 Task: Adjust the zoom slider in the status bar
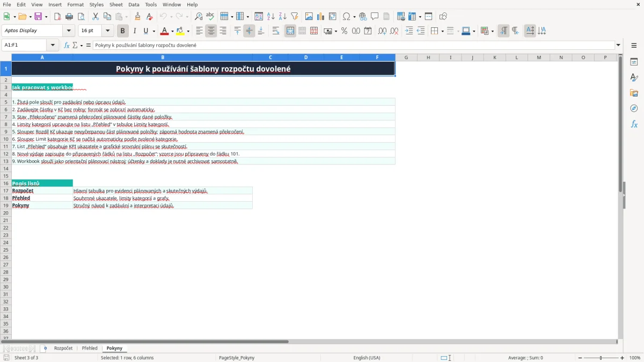[601, 358]
